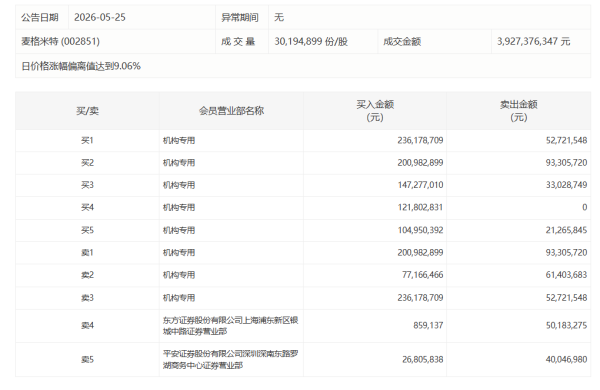The width and height of the screenshot is (600, 390).
Task: Select the 卖1 row label
Action: (x=87, y=253)
